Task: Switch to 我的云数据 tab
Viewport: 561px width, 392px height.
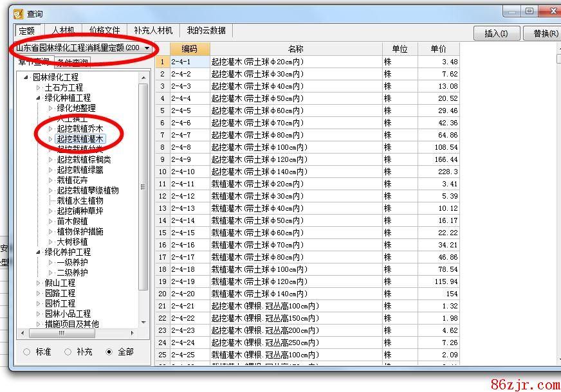Action: (x=206, y=30)
